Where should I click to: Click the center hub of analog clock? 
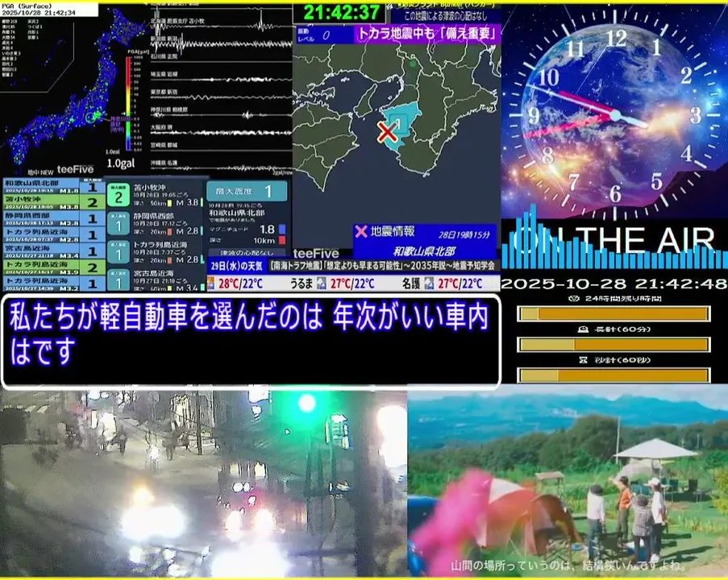[616, 115]
